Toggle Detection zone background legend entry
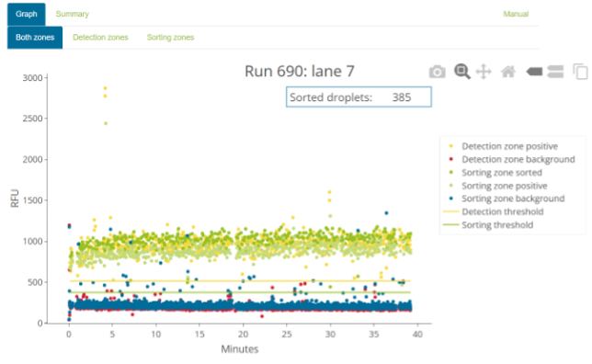This screenshot has width=592, height=364. pos(513,159)
